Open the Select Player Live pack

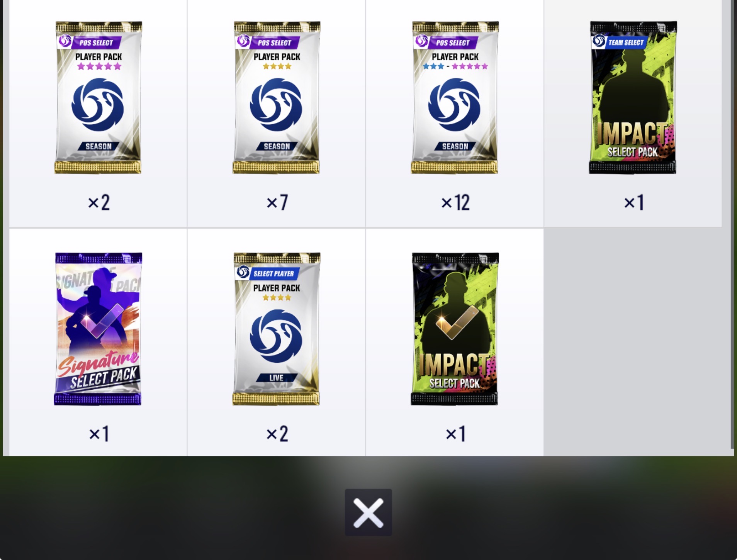[x=277, y=329]
